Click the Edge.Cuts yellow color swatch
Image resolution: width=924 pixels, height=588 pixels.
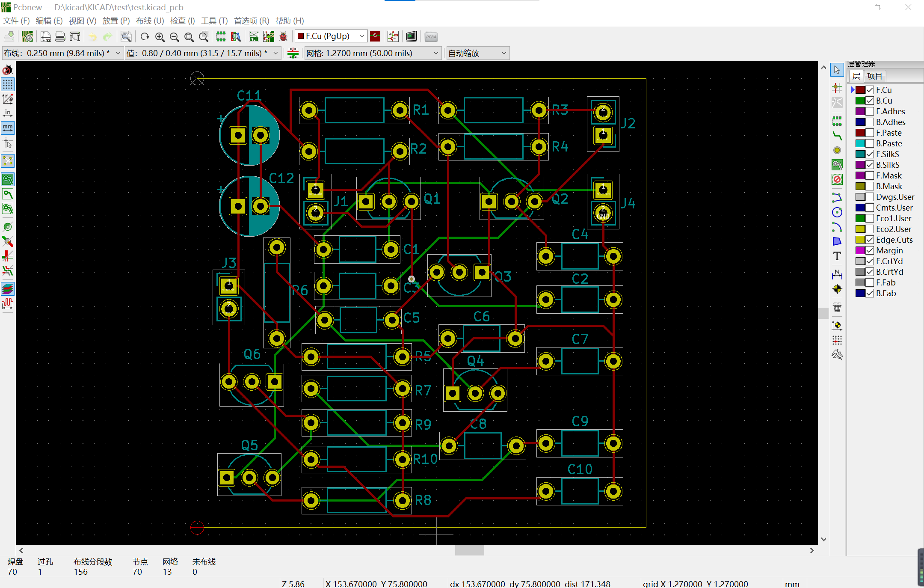[860, 240]
